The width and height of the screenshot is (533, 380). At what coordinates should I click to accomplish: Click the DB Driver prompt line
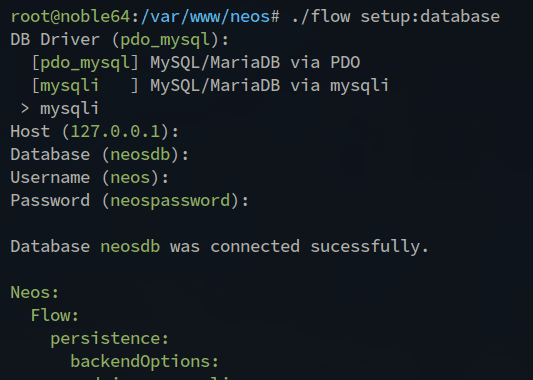click(x=120, y=40)
